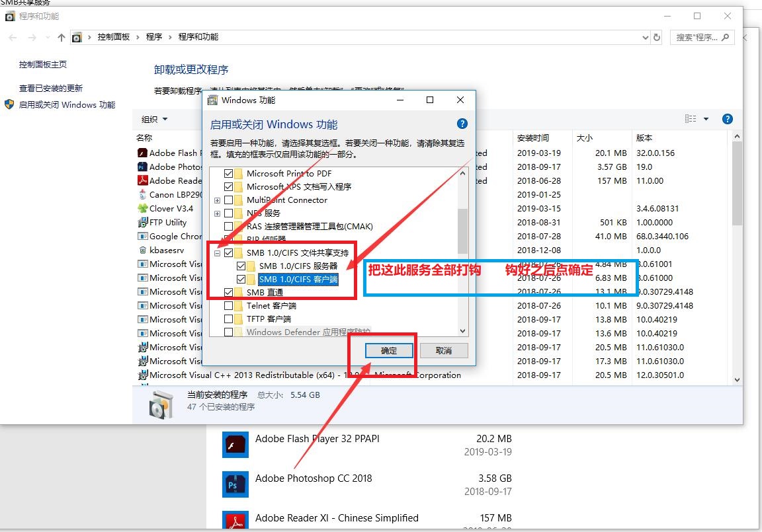762x532 pixels.
Task: Sort by the 名称 column header
Action: tap(144, 138)
